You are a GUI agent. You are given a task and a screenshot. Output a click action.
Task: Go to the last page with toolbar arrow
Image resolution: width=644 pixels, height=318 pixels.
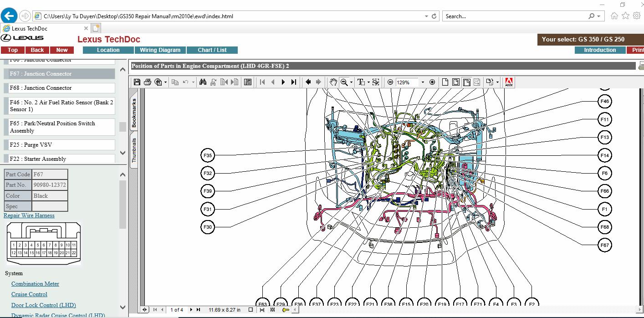point(294,82)
